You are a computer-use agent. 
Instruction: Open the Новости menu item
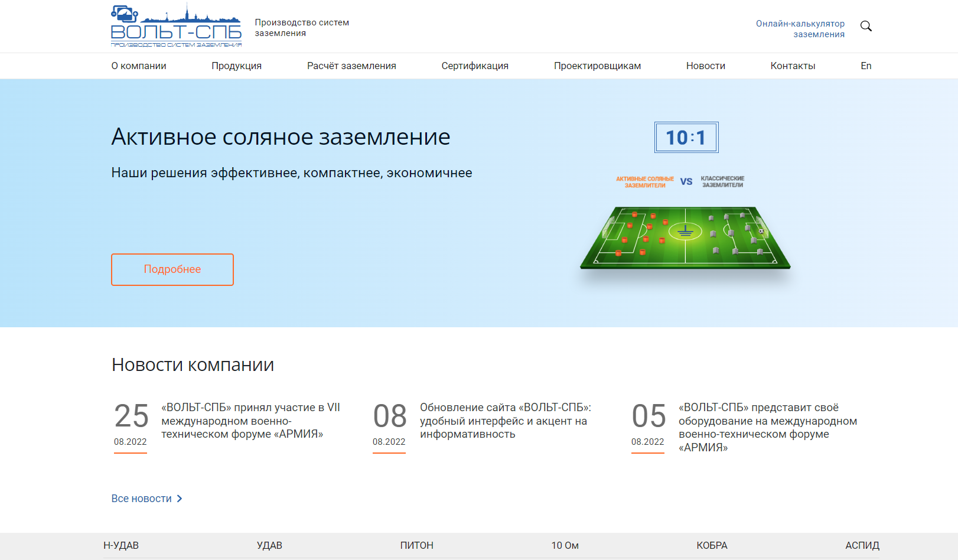[705, 66]
